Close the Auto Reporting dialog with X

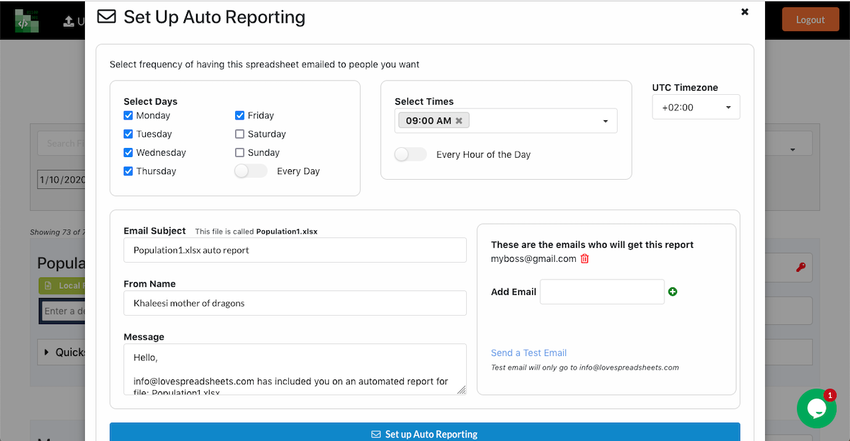coord(744,12)
